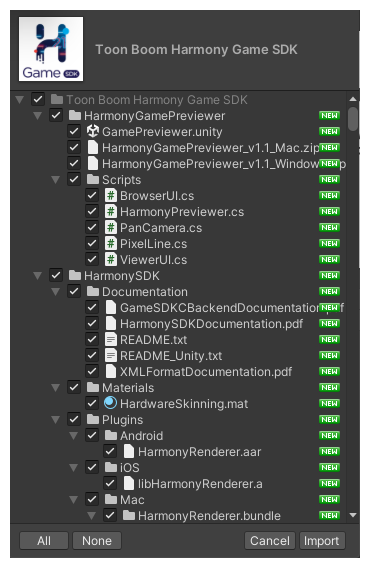Select the README_Unity.txt entry
The height and width of the screenshot is (568, 370).
tap(171, 355)
